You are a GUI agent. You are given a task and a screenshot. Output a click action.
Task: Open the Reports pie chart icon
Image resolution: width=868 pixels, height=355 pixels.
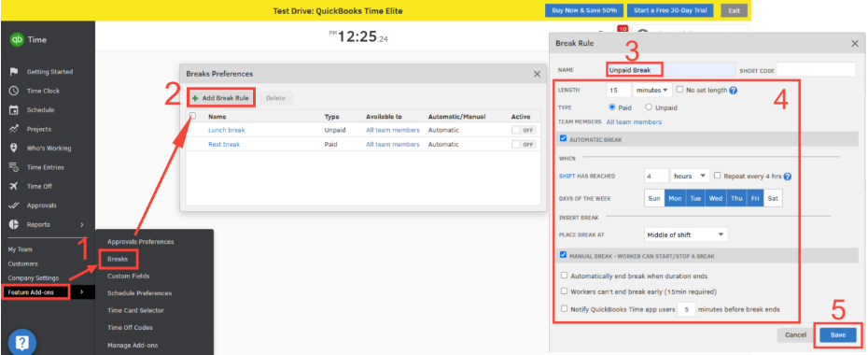point(14,225)
